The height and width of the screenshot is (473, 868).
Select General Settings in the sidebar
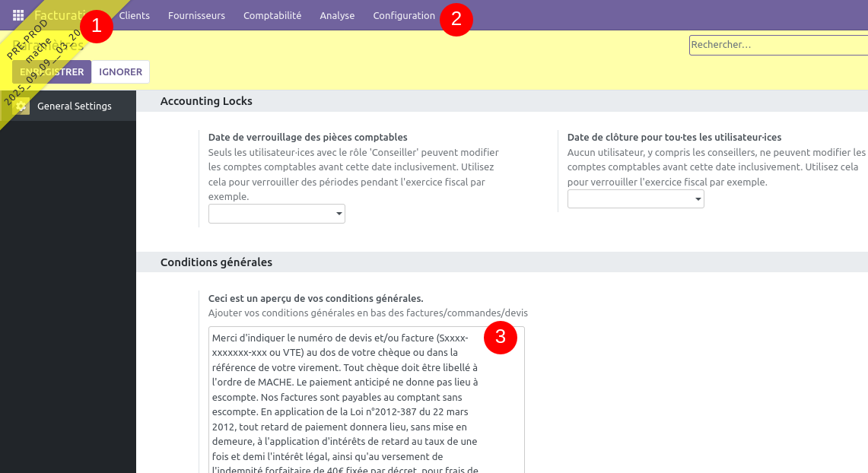tap(68, 106)
